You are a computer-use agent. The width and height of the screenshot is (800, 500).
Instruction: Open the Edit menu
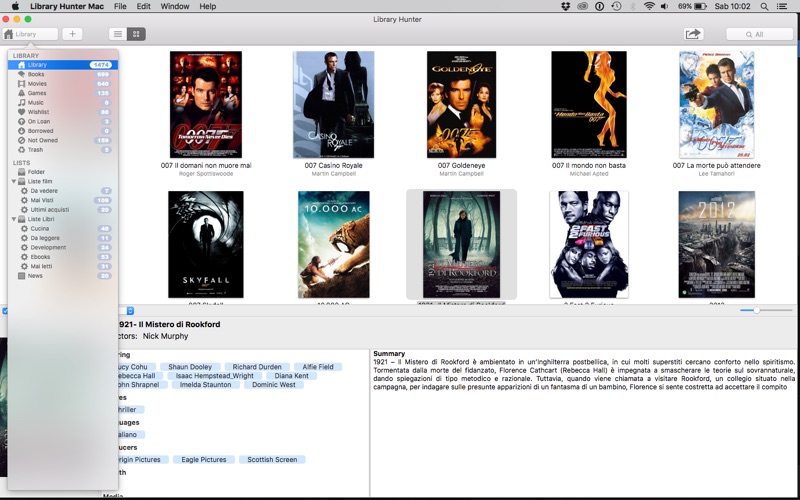pos(143,6)
